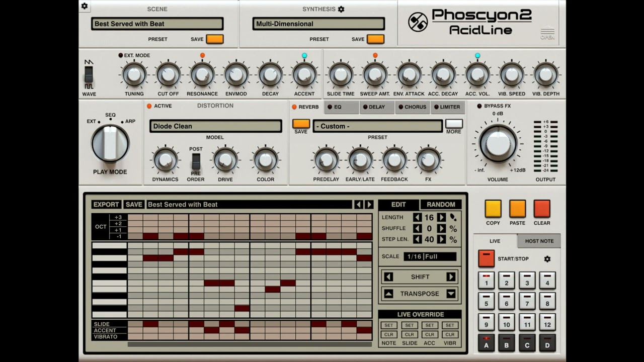The image size is (644, 362).
Task: Click the Export pattern button
Action: point(106,205)
